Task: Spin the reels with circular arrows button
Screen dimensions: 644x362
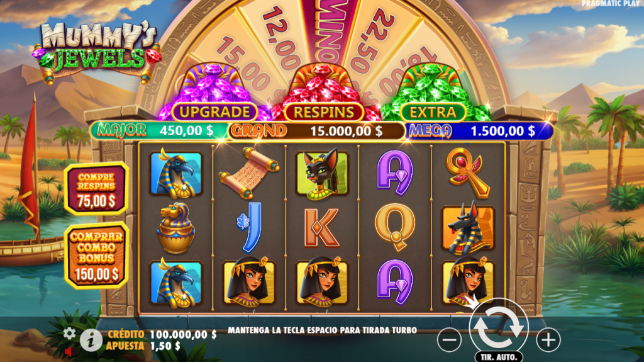Action: [499, 327]
